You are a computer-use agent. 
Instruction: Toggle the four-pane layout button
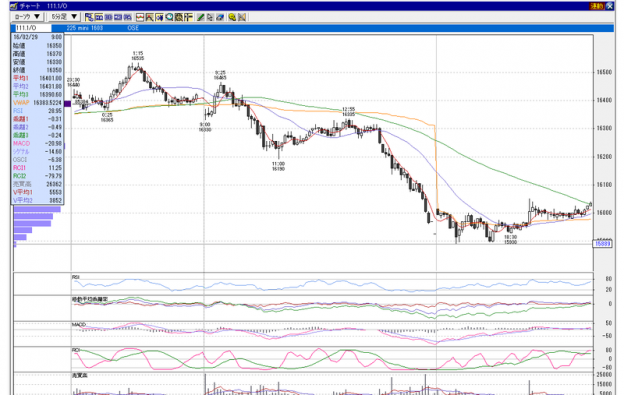pos(118,17)
